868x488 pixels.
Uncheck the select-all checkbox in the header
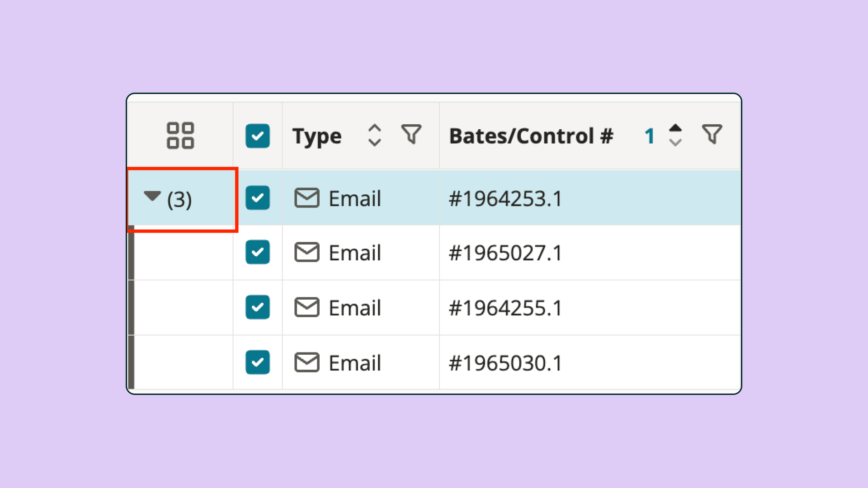257,135
